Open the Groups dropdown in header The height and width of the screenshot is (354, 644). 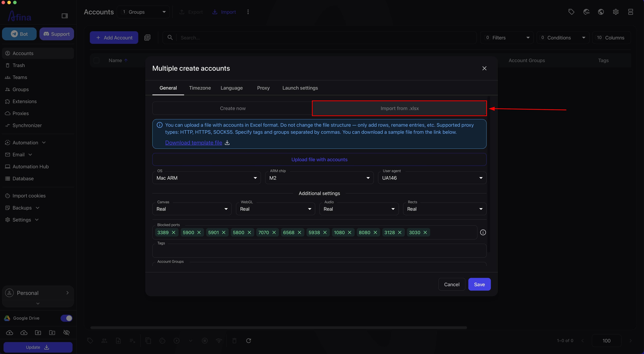click(x=143, y=12)
